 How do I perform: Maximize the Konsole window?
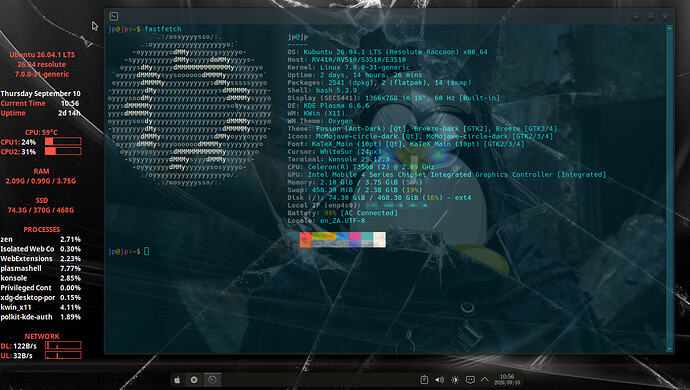tap(651, 16)
